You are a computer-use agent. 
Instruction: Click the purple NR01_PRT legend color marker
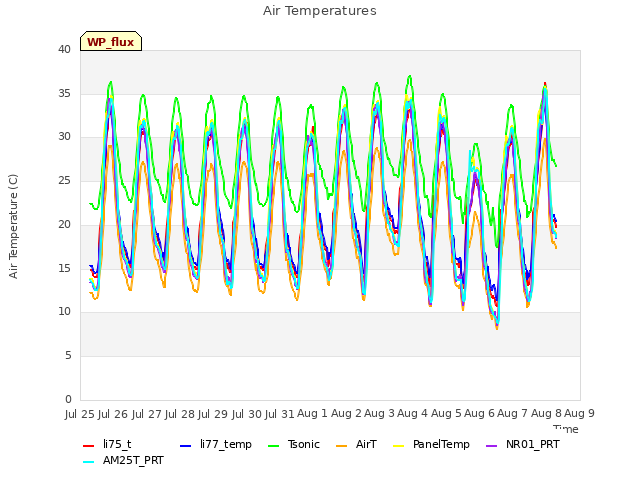tap(492, 446)
